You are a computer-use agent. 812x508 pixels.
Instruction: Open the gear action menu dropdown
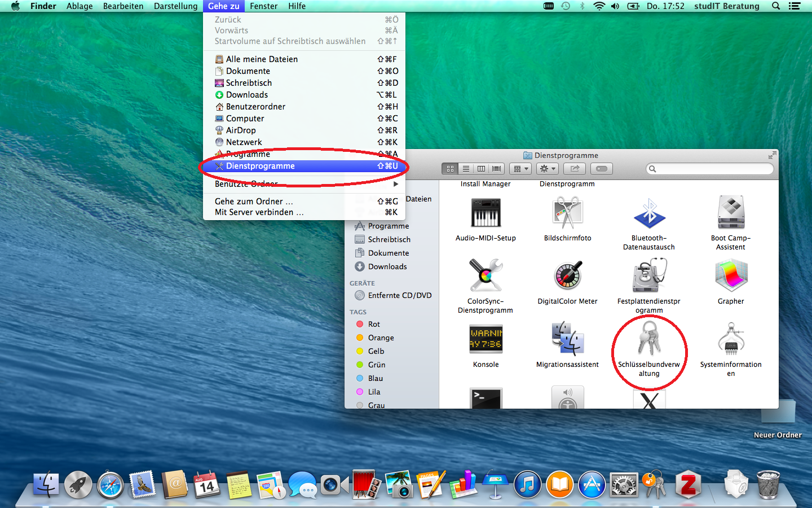(548, 169)
